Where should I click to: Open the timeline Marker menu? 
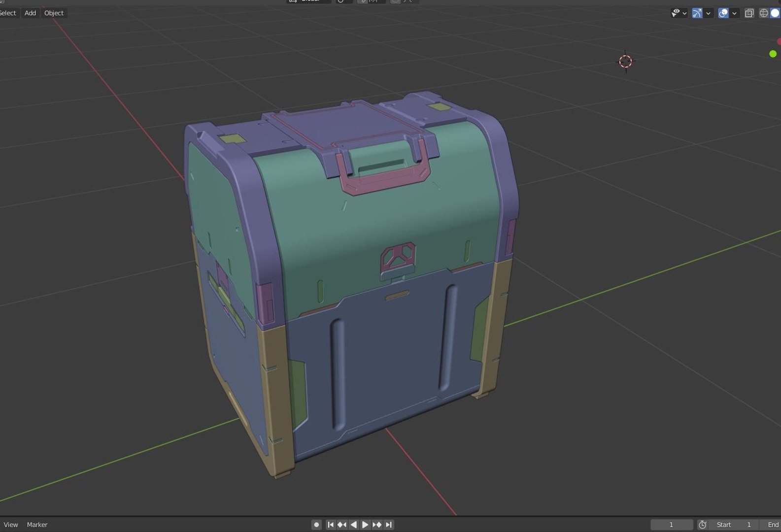point(37,525)
